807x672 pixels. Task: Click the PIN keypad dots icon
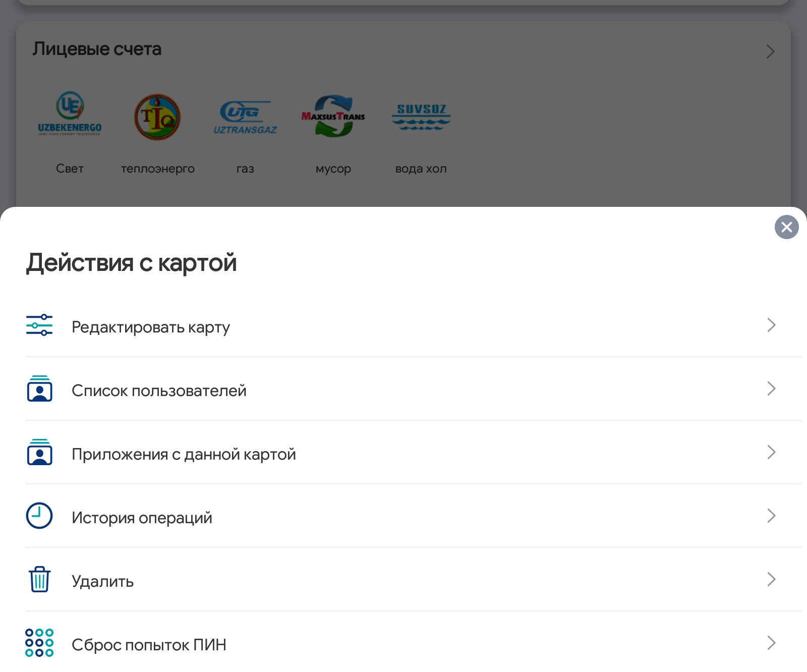coord(39,643)
